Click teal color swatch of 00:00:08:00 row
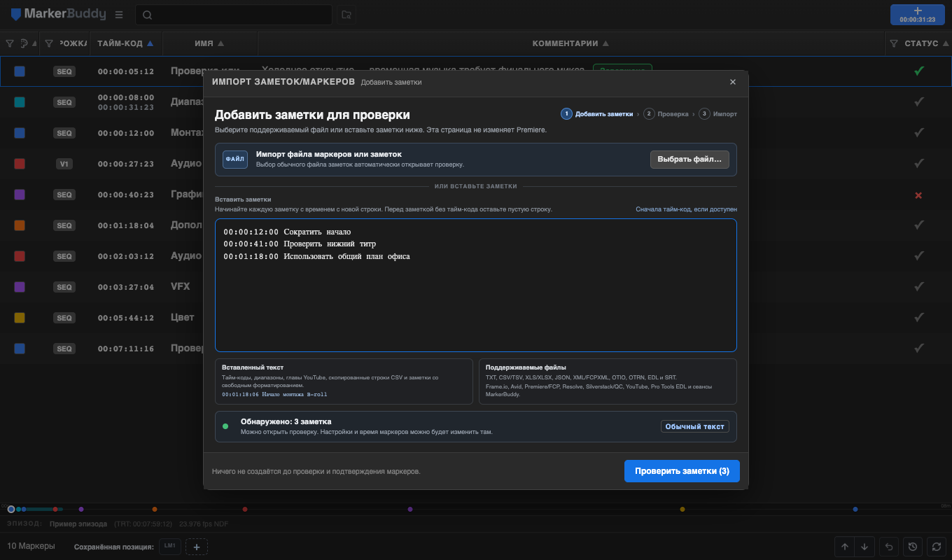952x560 pixels. tap(20, 102)
